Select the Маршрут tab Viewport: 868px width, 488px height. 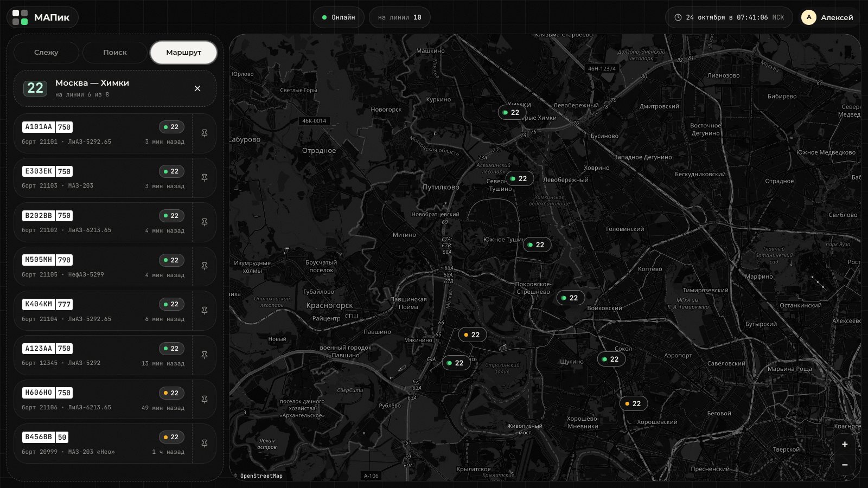[184, 53]
